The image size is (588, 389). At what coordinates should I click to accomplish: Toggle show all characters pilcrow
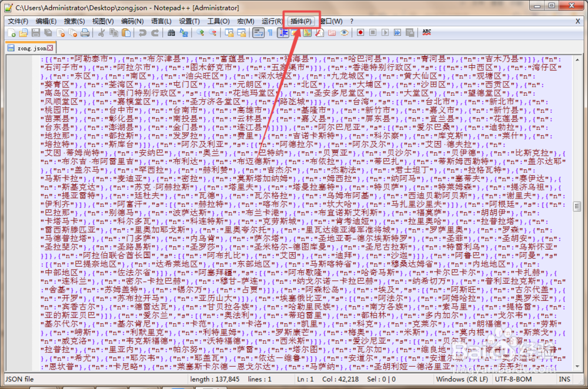pos(270,33)
